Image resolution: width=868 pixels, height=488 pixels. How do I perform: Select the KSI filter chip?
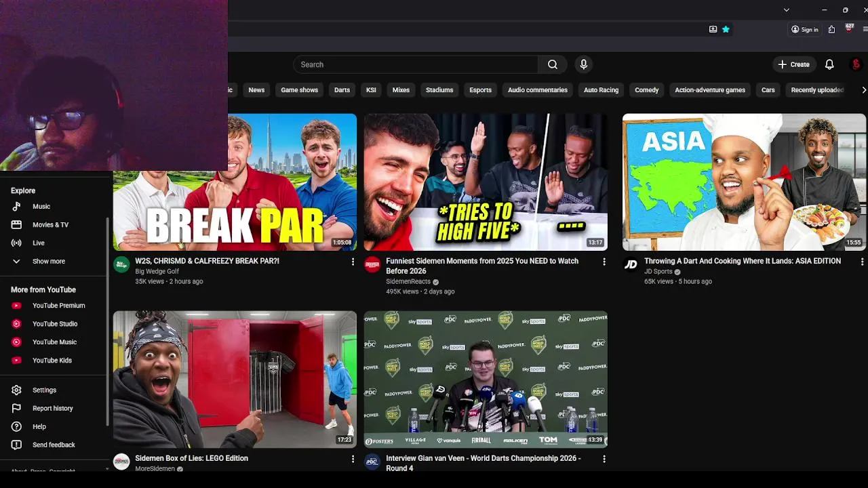[x=371, y=89]
